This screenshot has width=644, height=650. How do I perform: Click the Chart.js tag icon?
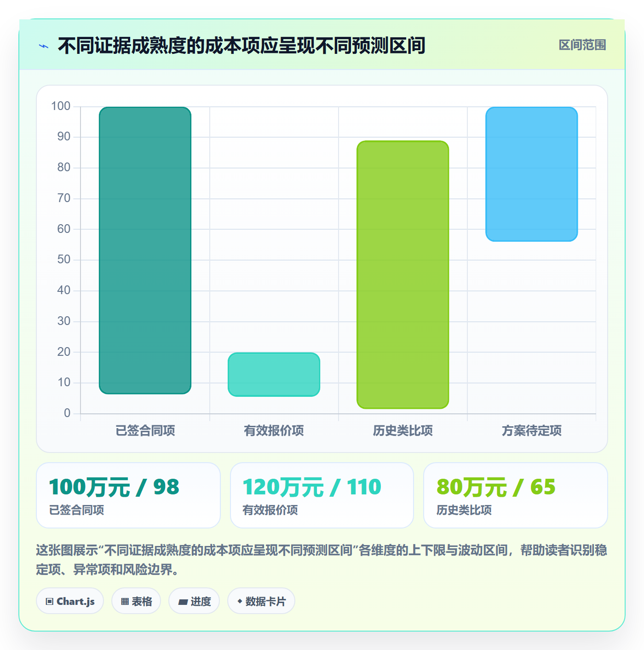click(x=50, y=601)
